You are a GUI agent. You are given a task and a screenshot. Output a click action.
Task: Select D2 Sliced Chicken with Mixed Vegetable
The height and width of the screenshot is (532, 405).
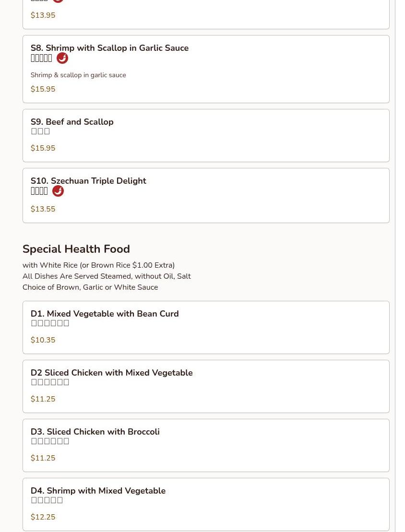(111, 373)
